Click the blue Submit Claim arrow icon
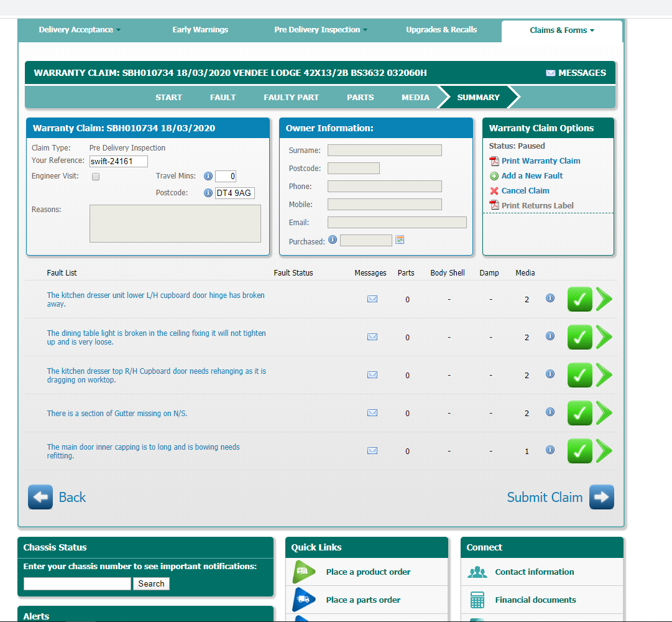 [602, 497]
